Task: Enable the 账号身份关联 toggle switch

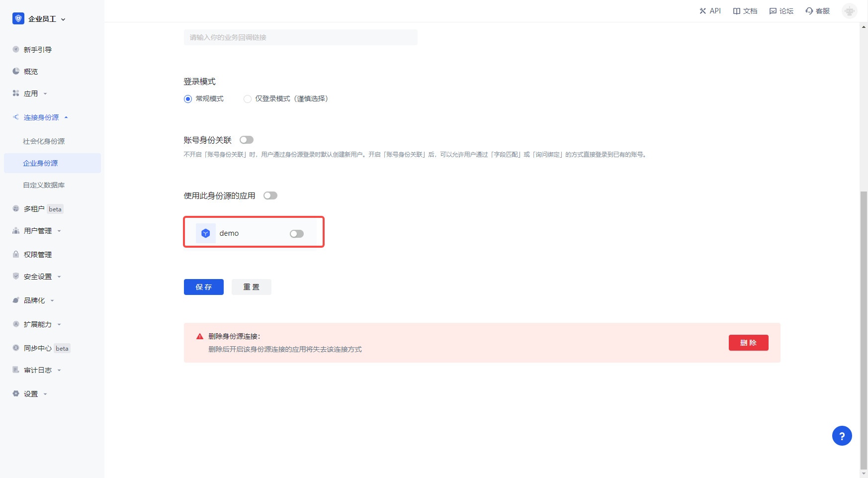Action: (247, 140)
